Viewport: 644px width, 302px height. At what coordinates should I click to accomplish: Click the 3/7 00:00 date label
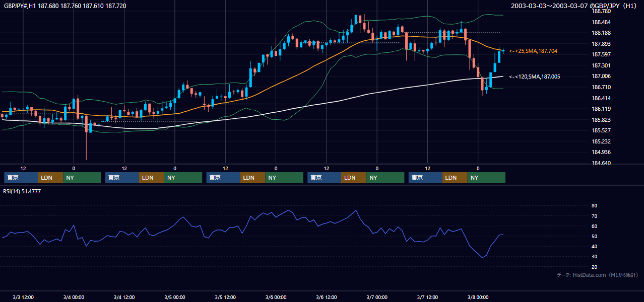377,297
